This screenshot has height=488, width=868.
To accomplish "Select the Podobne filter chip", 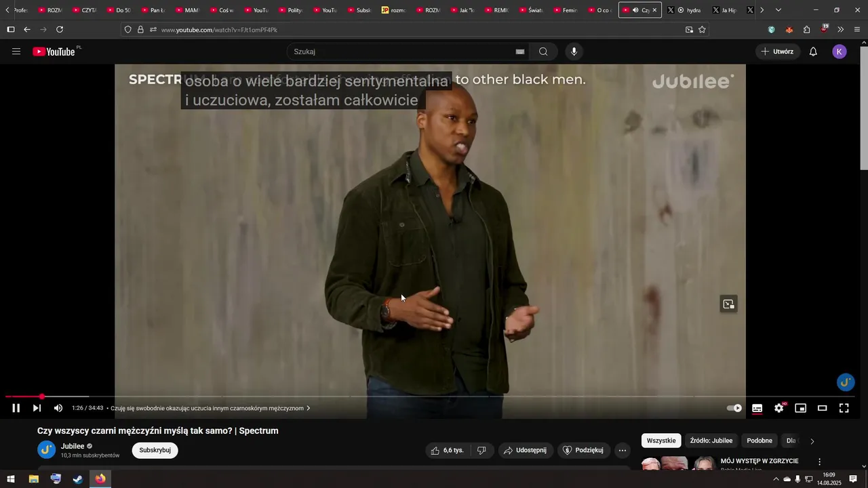I will click(x=759, y=441).
